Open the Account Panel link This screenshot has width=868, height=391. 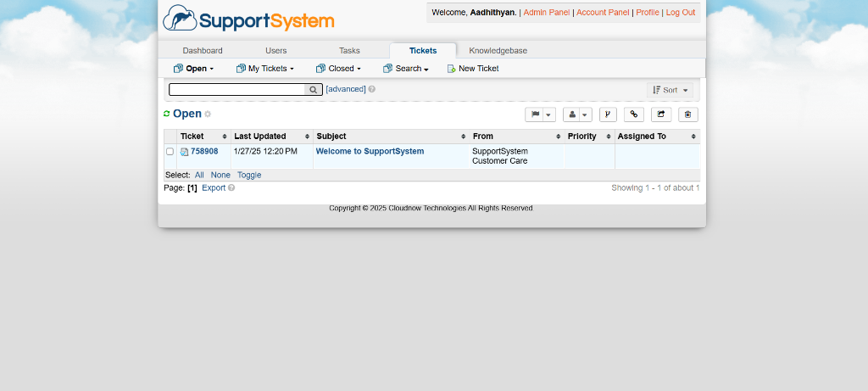coord(603,12)
